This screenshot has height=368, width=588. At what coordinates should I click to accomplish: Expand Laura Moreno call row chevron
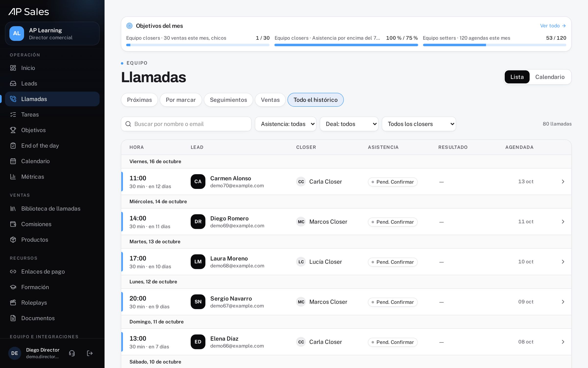point(563,262)
